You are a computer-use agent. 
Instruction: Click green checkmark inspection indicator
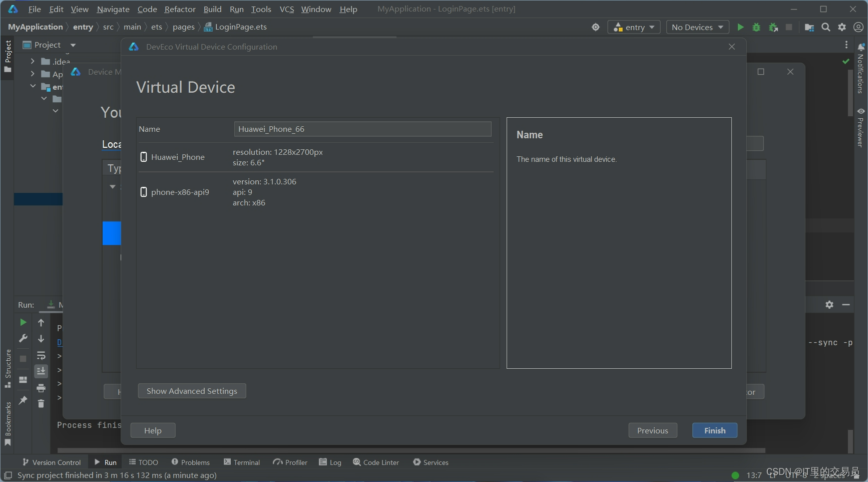[846, 61]
